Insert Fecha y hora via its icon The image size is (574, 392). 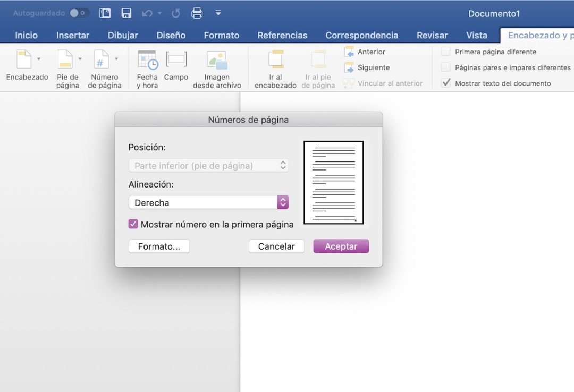(x=148, y=59)
